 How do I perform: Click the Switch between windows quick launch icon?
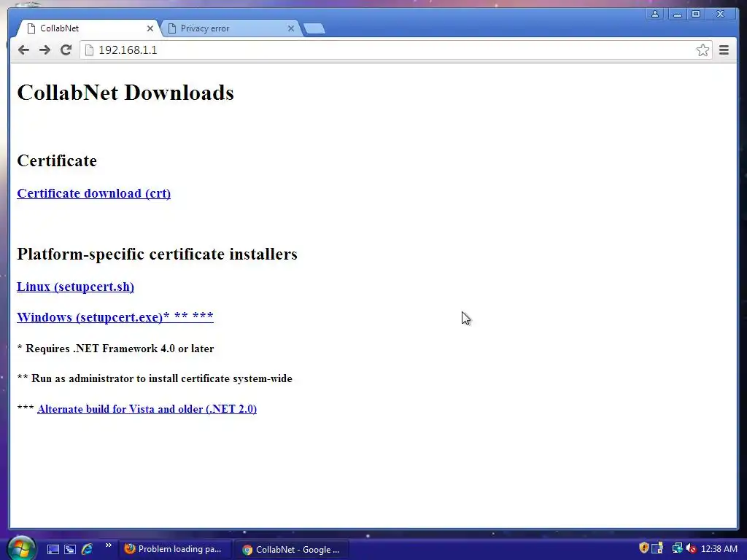pos(70,549)
